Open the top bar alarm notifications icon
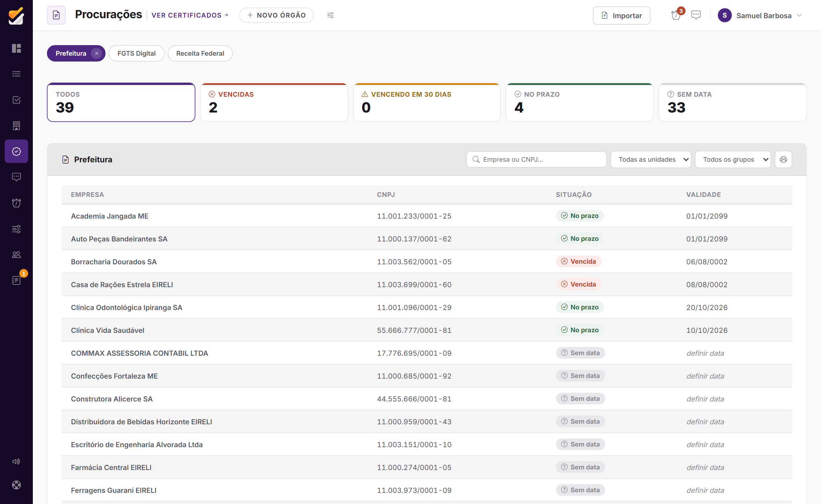 [676, 15]
